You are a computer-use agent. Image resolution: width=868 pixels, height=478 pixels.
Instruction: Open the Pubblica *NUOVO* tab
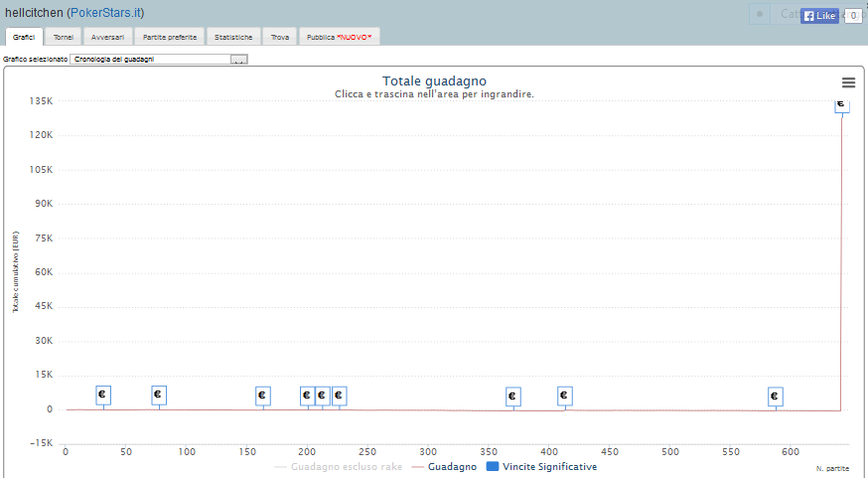click(x=339, y=37)
